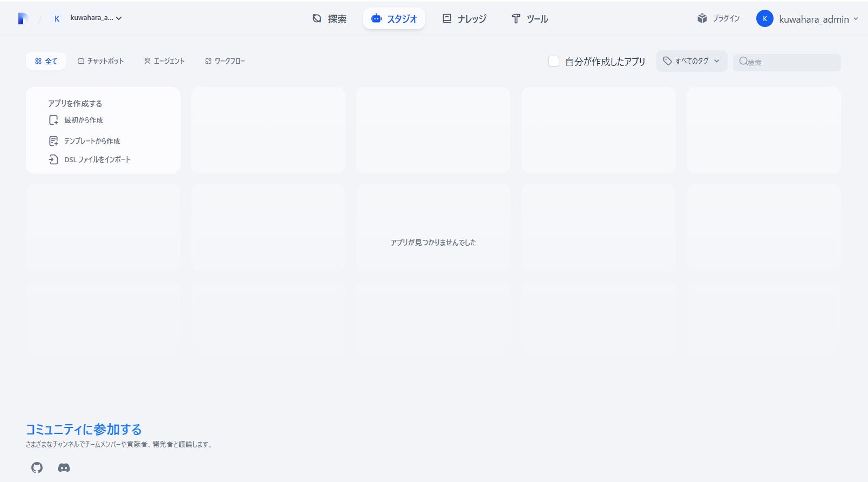Open the Discord community icon
The width and height of the screenshot is (868, 482).
coord(64,467)
